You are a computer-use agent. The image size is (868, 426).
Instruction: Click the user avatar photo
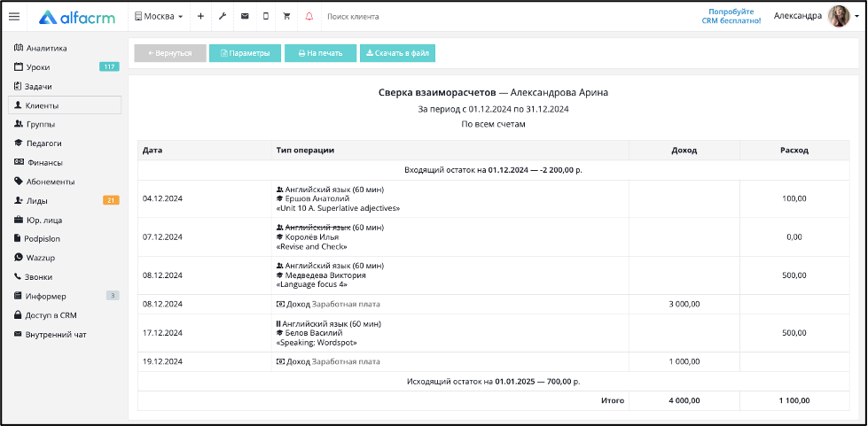(839, 17)
